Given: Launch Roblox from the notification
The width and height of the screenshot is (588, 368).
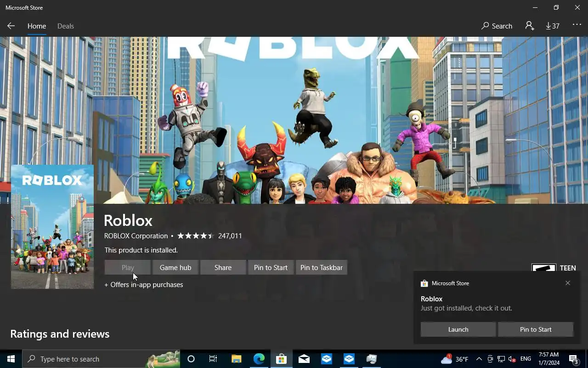Looking at the screenshot, I should pyautogui.click(x=458, y=329).
